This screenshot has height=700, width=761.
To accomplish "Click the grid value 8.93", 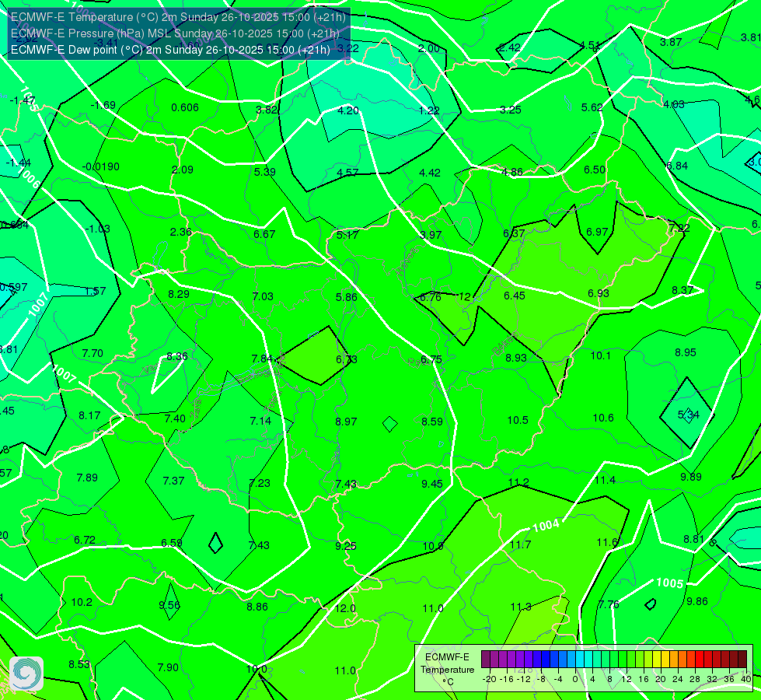I will click(x=516, y=358).
